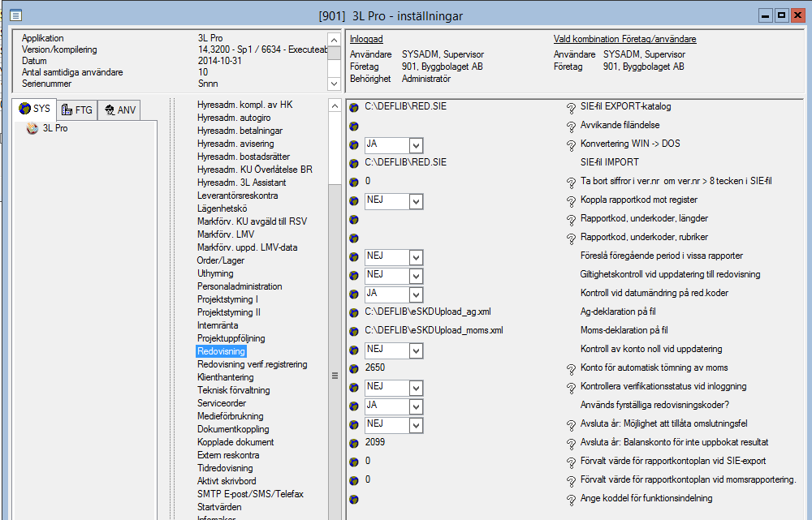Open help for Konvertering WIN -> DOS
The width and height of the screenshot is (812, 520).
[x=571, y=145]
